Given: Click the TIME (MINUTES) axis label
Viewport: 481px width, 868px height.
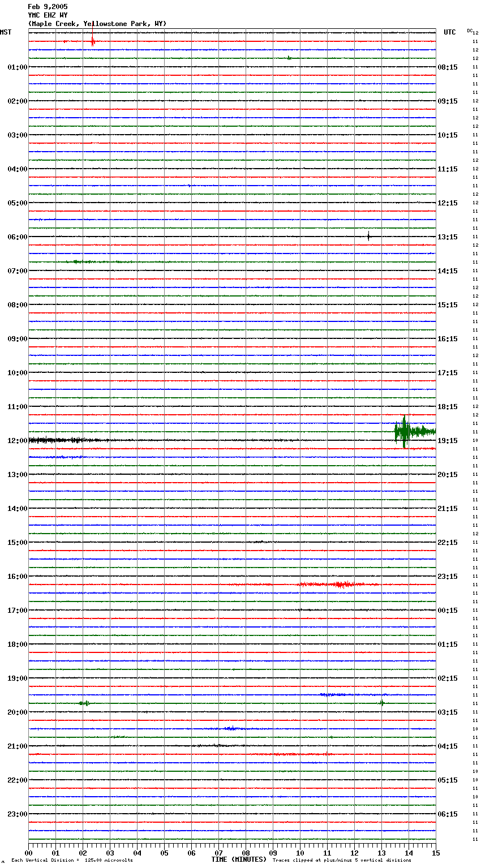Looking at the screenshot, I should (x=239, y=860).
